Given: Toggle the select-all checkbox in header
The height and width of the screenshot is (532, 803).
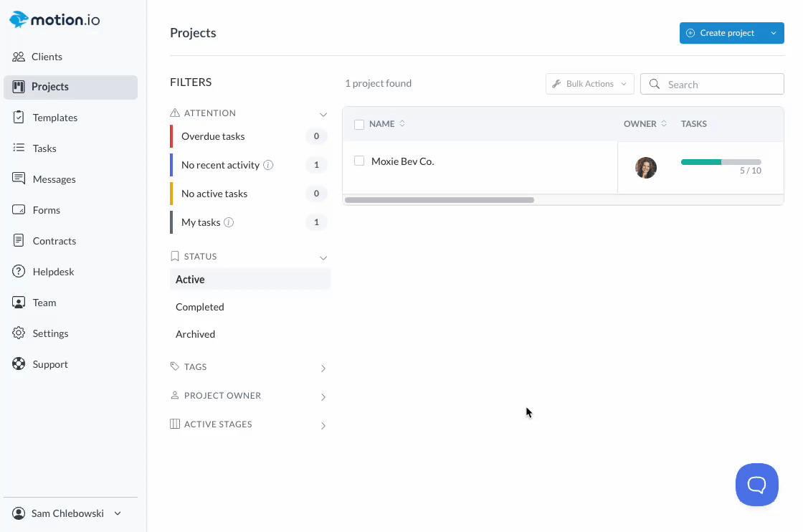Looking at the screenshot, I should pos(359,124).
